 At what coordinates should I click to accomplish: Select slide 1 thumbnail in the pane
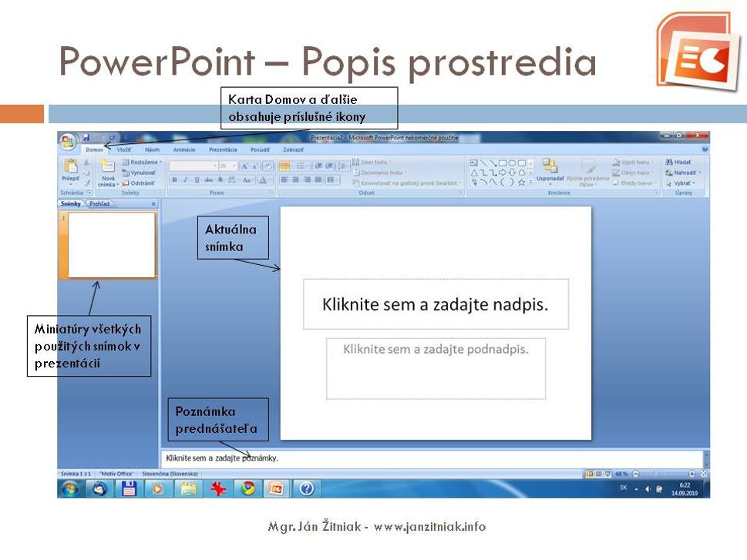pyautogui.click(x=112, y=245)
